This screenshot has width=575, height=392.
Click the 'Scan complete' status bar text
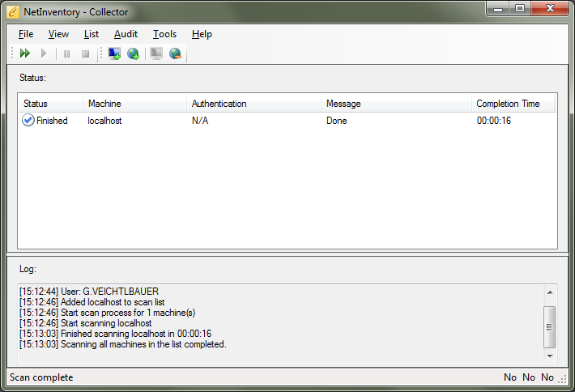pyautogui.click(x=41, y=377)
